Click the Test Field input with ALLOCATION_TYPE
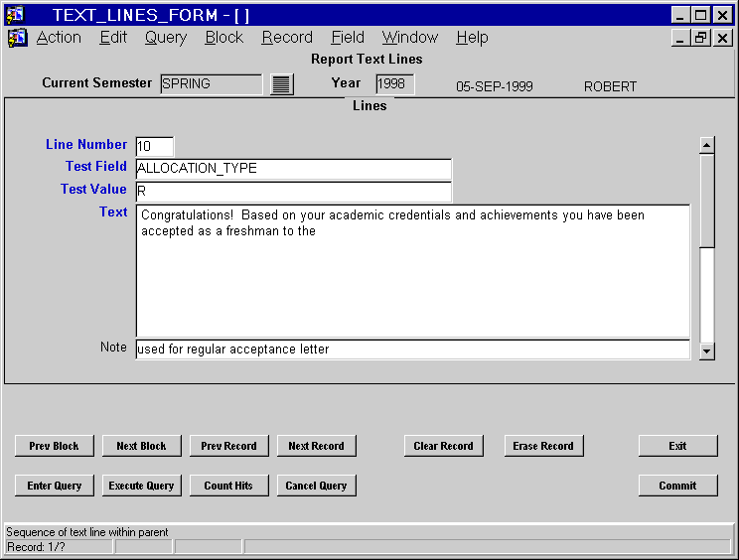This screenshot has height=560, width=739. (294, 169)
